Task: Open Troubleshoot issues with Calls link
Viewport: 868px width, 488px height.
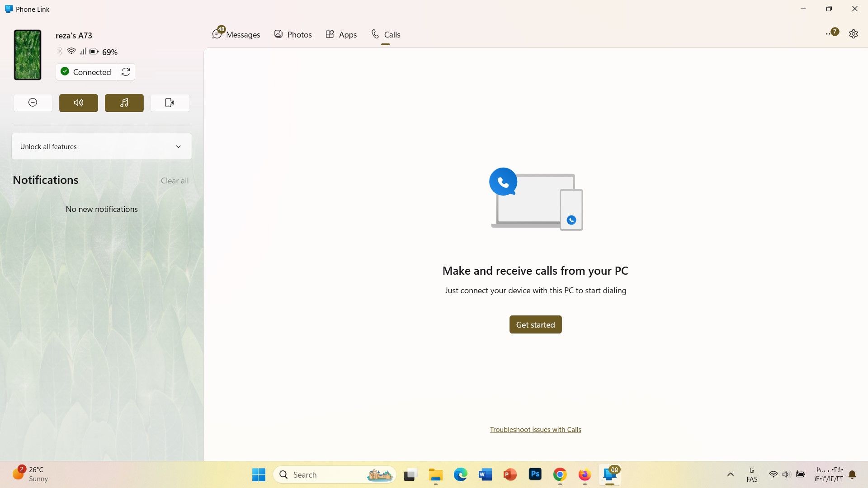Action: 536,429
